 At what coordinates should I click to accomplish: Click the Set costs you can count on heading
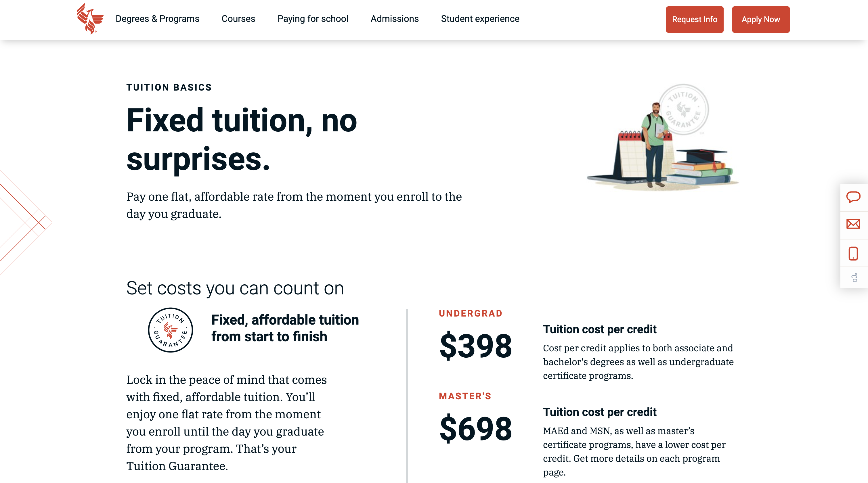(x=235, y=288)
